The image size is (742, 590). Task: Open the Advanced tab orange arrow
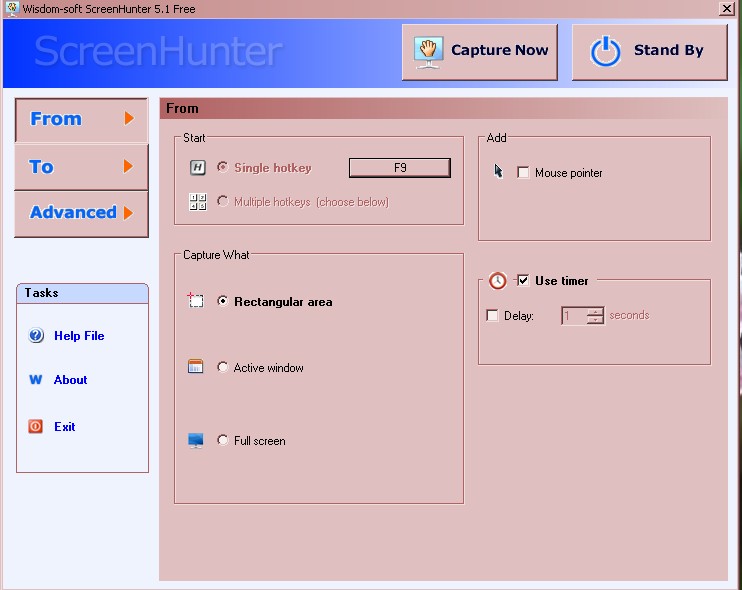tap(128, 212)
